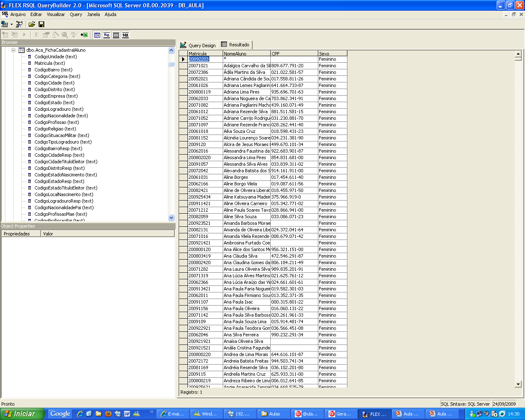Open the Editar menu

[36, 14]
